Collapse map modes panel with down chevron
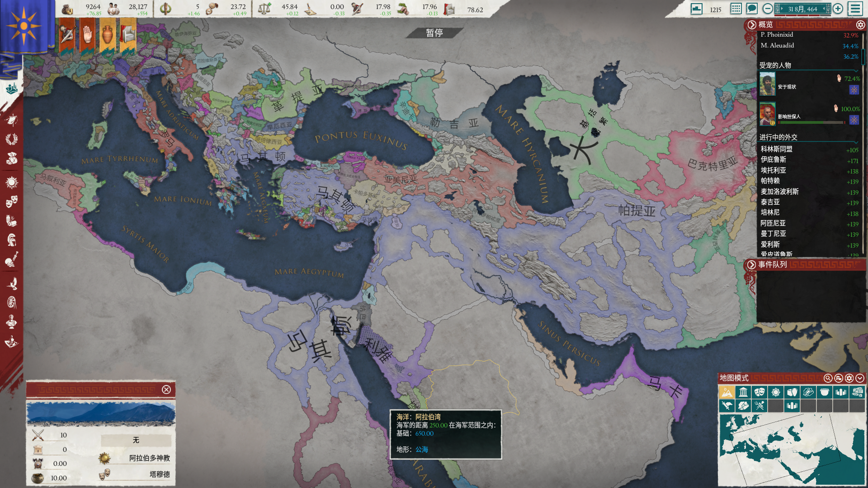The width and height of the screenshot is (868, 488). click(860, 378)
